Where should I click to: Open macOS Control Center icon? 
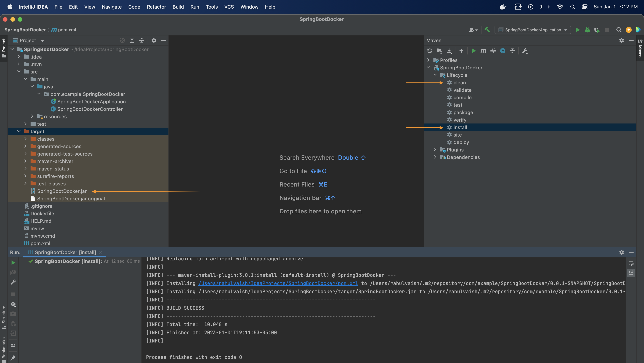(x=585, y=7)
